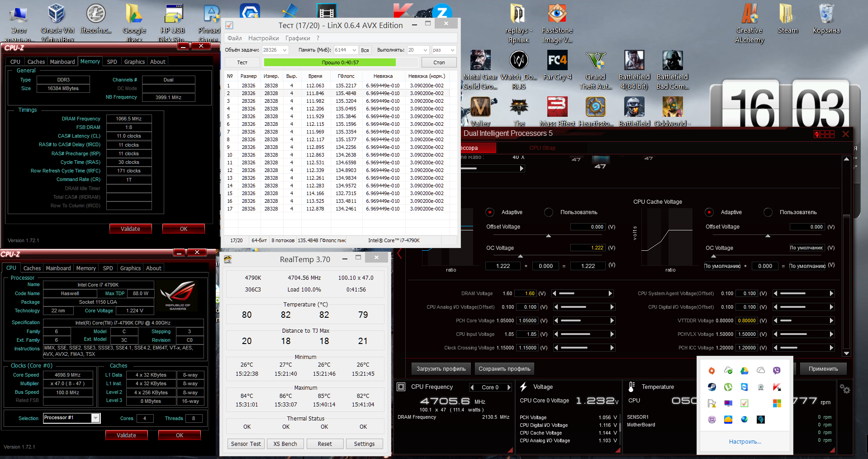Open the Kaspersky tray icon

777,387
